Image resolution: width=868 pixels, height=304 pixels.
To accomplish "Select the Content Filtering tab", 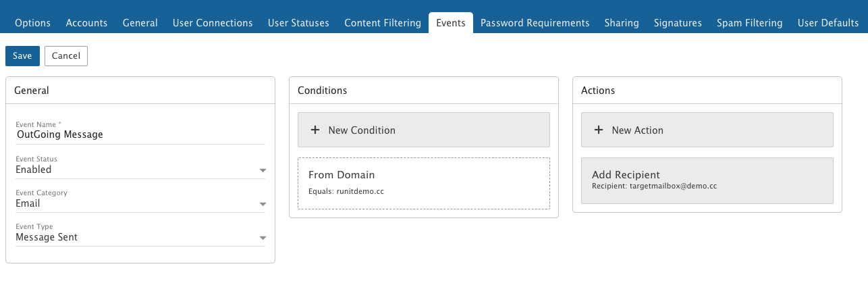I will click(382, 23).
